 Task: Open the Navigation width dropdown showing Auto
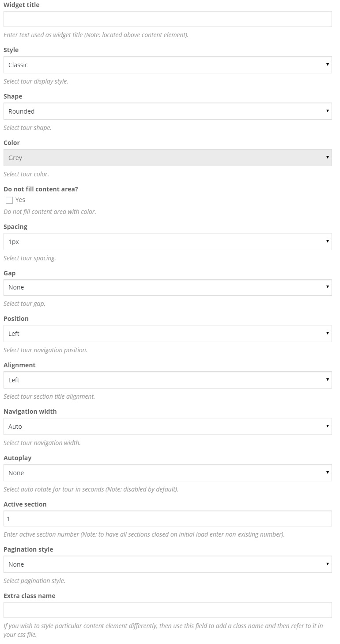[x=167, y=427]
